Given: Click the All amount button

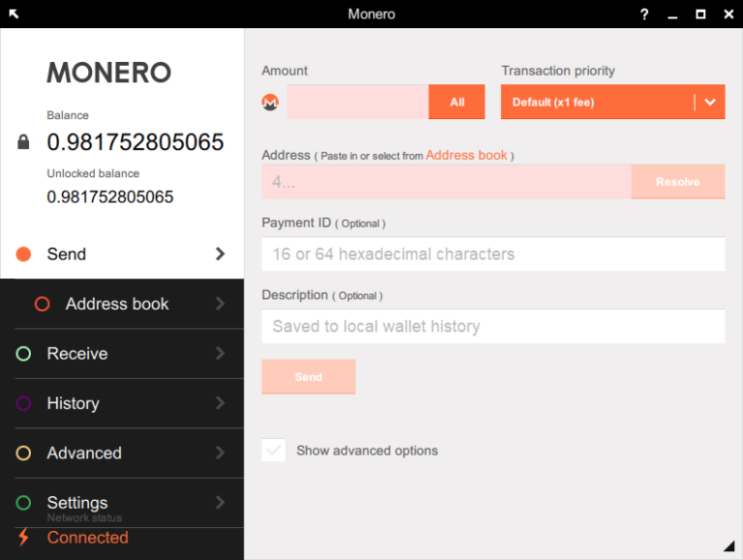Looking at the screenshot, I should pyautogui.click(x=457, y=102).
